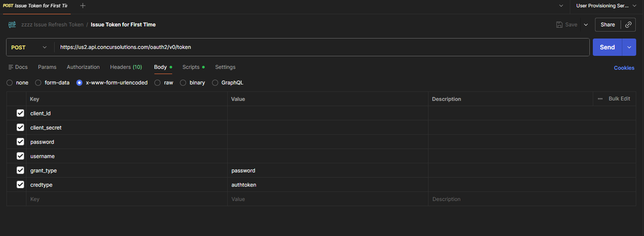Open the Settings tab
The image size is (644, 236).
point(225,67)
